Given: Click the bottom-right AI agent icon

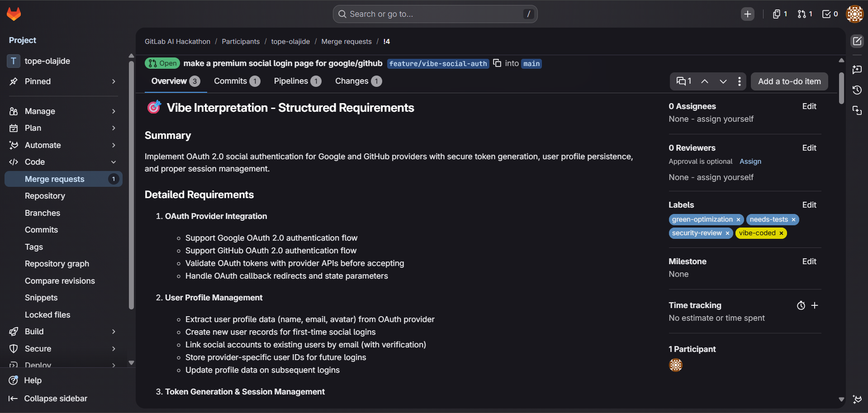Looking at the screenshot, I should point(857,399).
